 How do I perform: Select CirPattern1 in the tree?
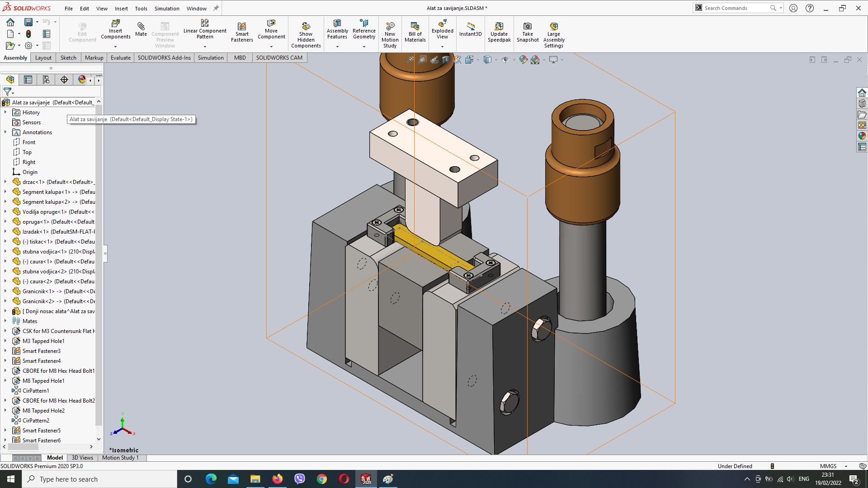pyautogui.click(x=36, y=390)
